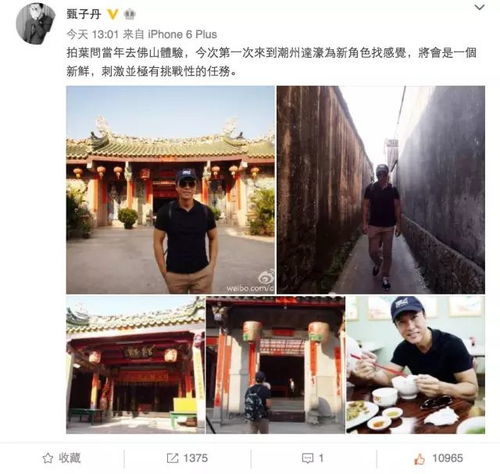Open the 甄子丹 username link
The height and width of the screenshot is (474, 500).
[83, 14]
